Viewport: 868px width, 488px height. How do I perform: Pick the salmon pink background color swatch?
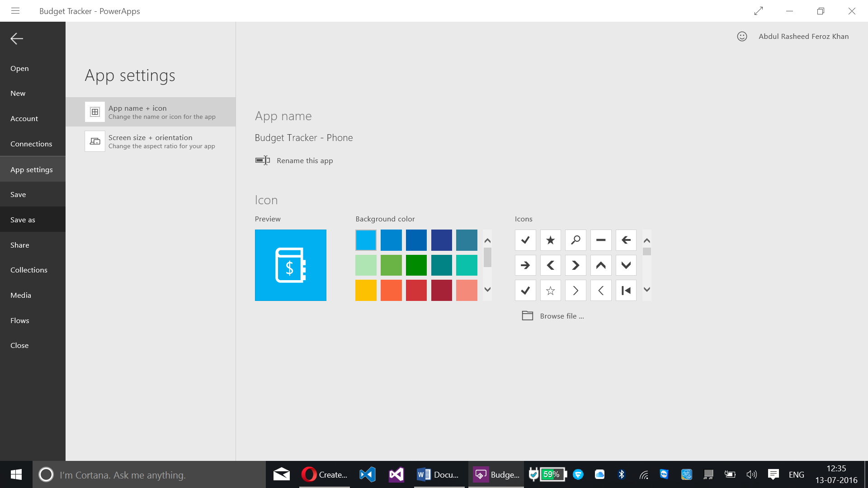coord(467,291)
